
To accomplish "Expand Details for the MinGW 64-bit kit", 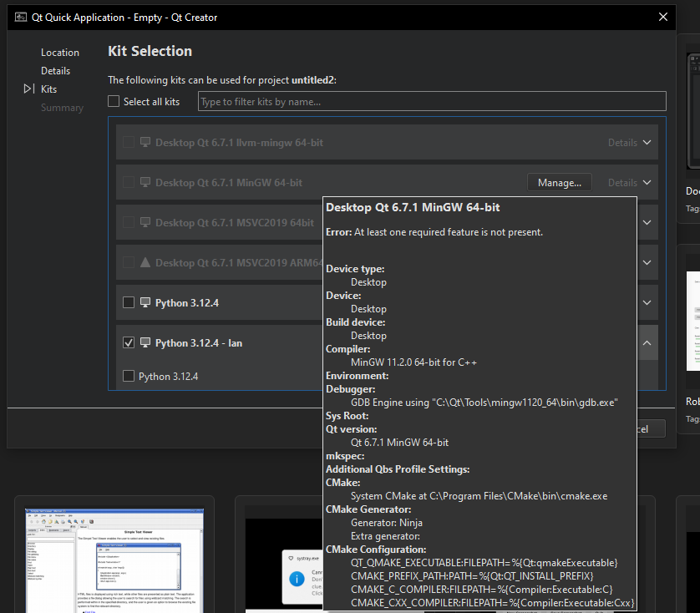I will pos(630,183).
